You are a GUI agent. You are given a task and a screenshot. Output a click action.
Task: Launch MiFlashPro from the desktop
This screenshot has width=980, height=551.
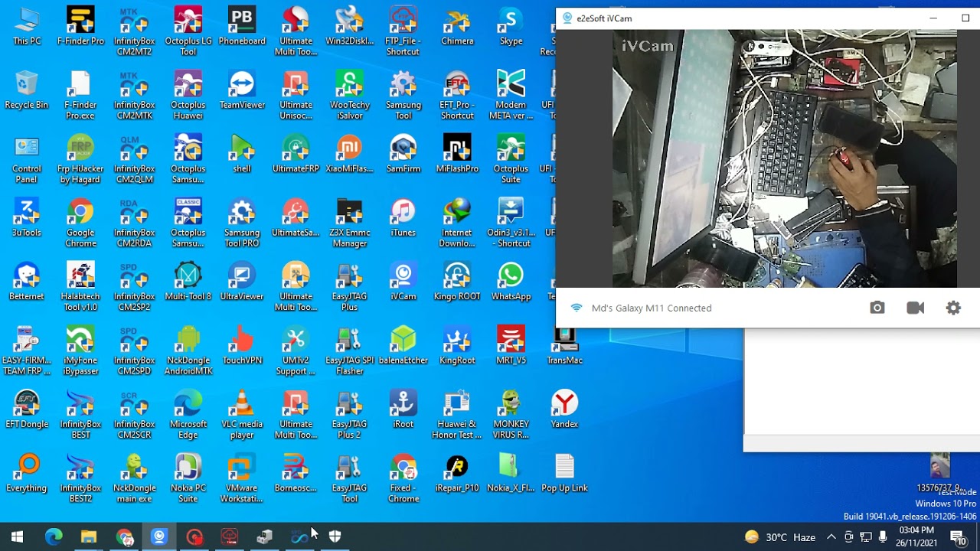pos(457,154)
